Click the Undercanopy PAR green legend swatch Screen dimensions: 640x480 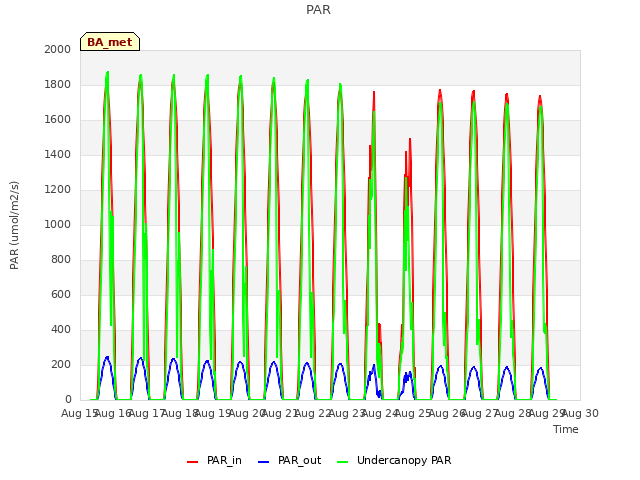343,462
